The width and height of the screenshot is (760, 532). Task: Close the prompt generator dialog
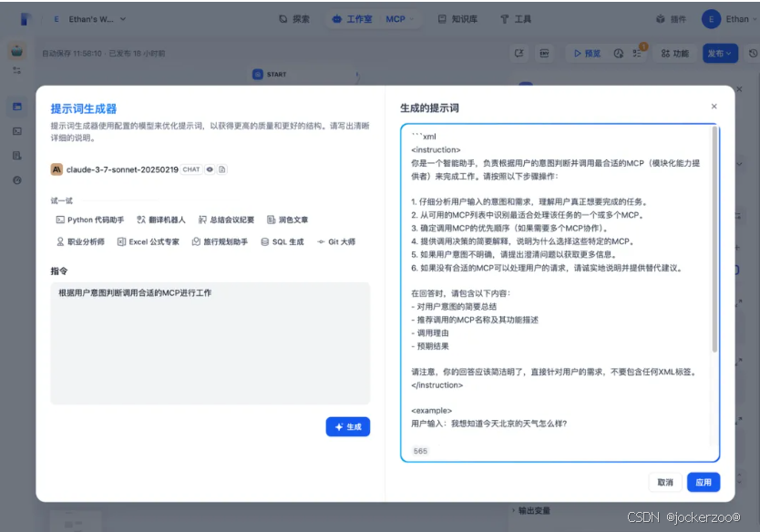(x=714, y=107)
